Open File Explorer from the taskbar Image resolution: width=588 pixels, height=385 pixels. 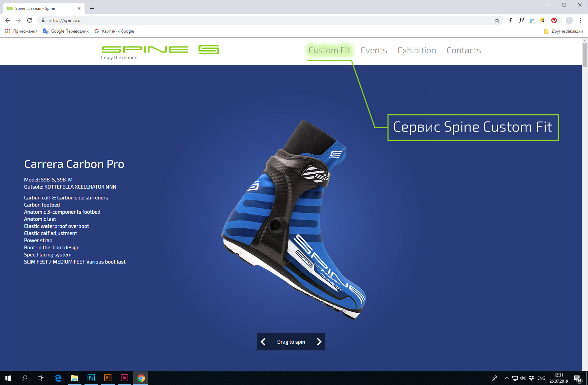click(75, 378)
